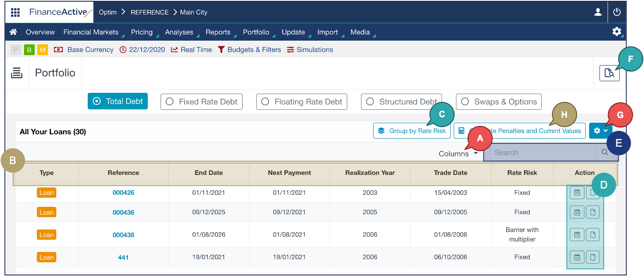This screenshot has width=644, height=276.
Task: Click the Group by Rate Risk button
Action: [411, 131]
